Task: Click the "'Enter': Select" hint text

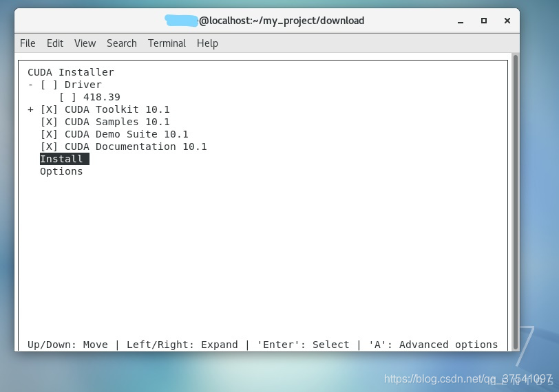Action: pos(303,345)
